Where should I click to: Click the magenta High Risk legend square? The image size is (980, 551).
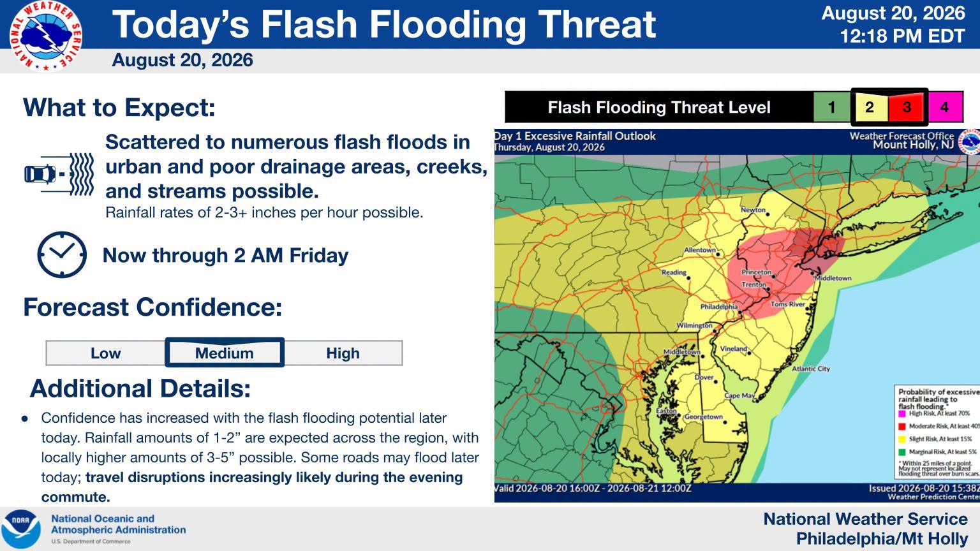coord(902,414)
